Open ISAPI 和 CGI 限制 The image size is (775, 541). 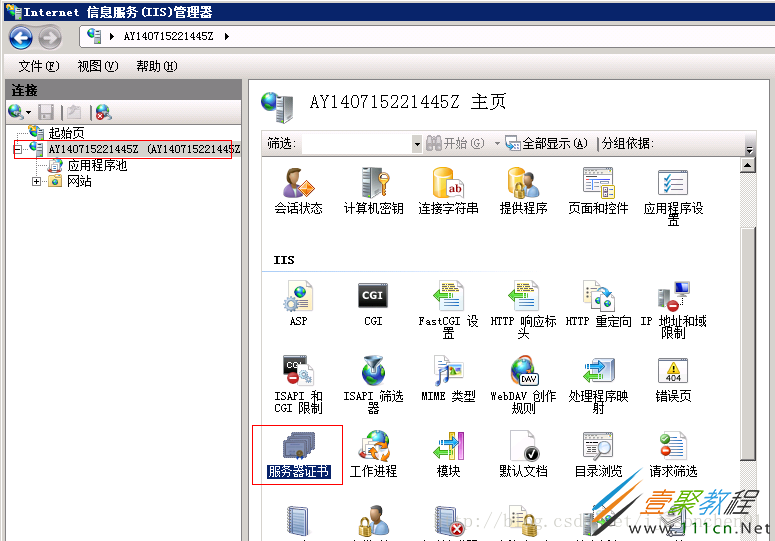(299, 384)
